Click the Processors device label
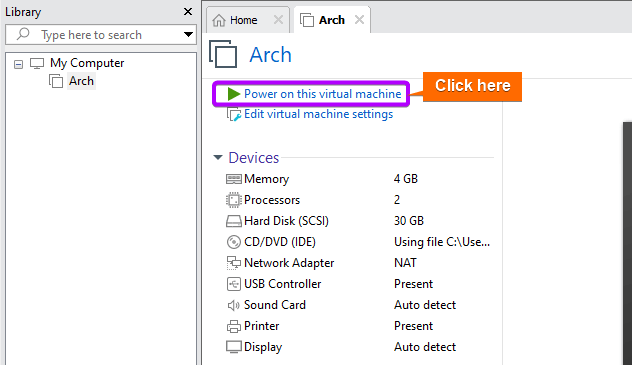 tap(272, 200)
